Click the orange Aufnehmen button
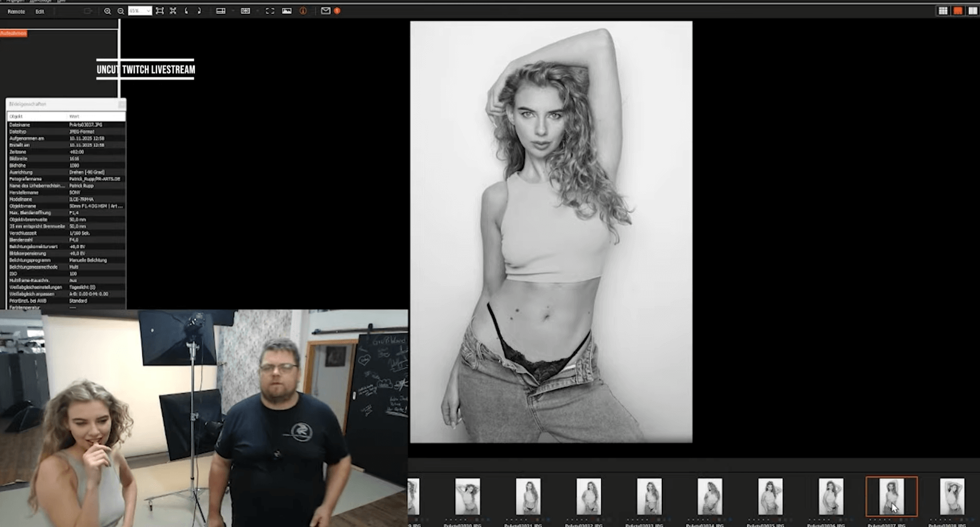The width and height of the screenshot is (980, 527). [x=13, y=33]
